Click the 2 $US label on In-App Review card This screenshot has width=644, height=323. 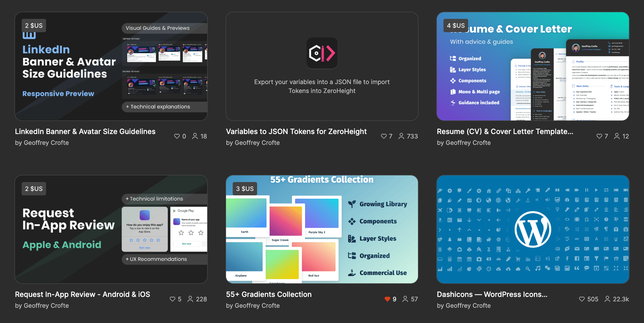click(34, 189)
